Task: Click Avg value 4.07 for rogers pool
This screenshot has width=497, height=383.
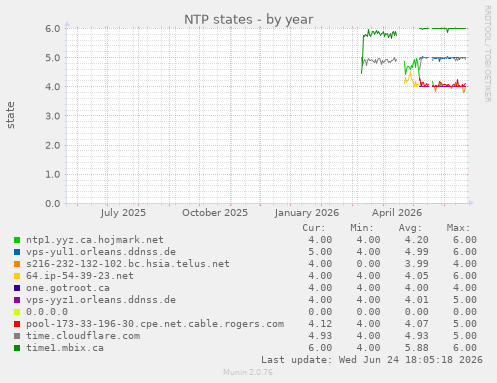Action: coord(417,324)
